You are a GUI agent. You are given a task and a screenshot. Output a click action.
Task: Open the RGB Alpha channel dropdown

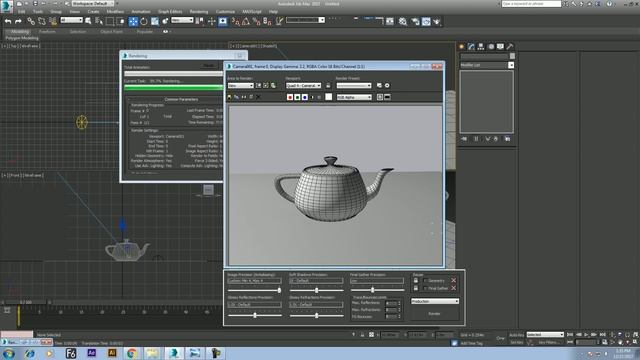(354, 97)
